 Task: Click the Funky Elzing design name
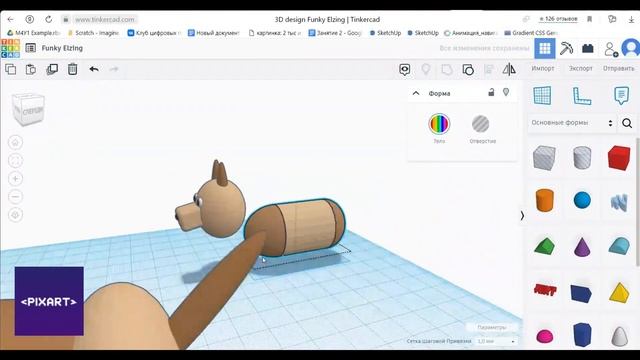pyautogui.click(x=62, y=48)
